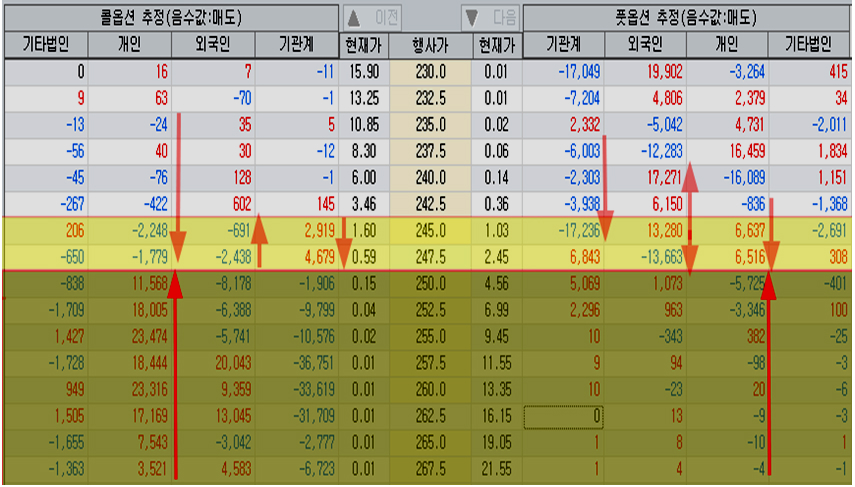Select the 245.0 strike price cell

pos(430,230)
